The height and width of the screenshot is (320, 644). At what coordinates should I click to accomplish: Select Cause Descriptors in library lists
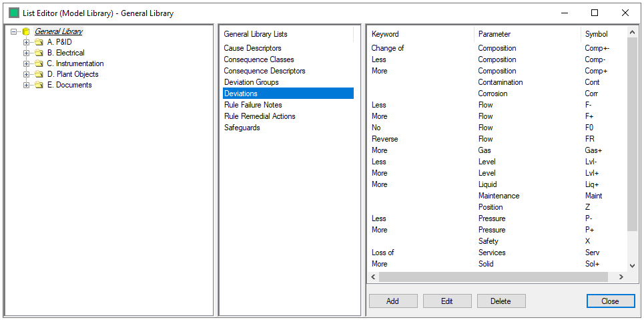(252, 48)
